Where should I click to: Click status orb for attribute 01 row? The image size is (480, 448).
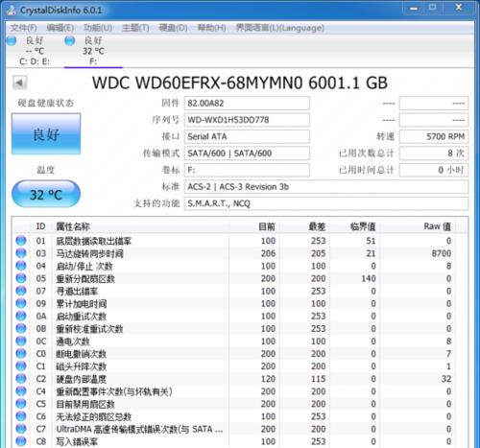pos(21,241)
